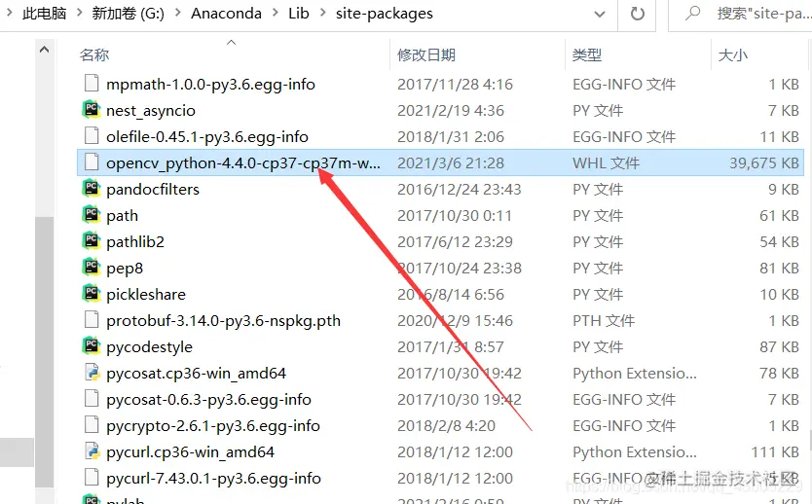Navigate to Anaconda folder in the breadcrumb
This screenshot has width=812, height=504.
[226, 14]
